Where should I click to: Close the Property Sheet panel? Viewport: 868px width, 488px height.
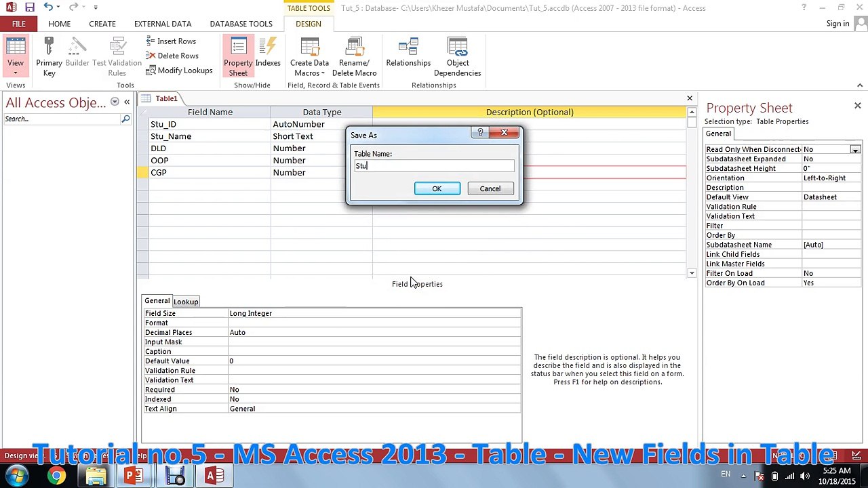(x=857, y=106)
